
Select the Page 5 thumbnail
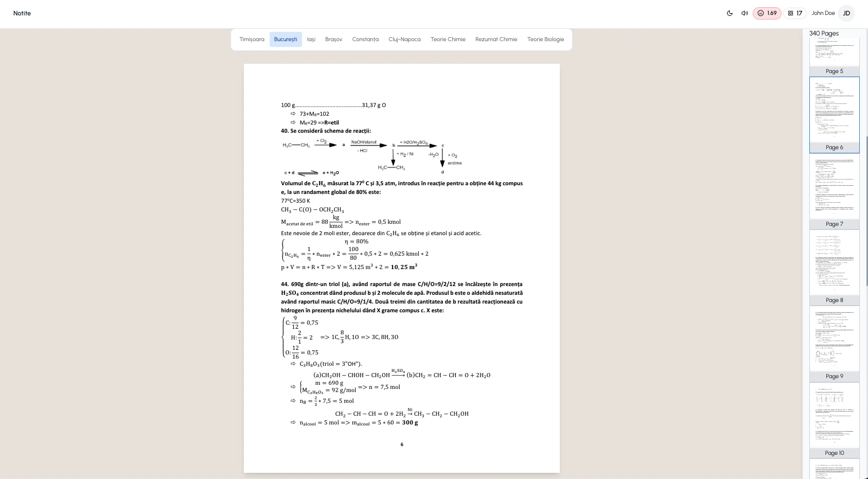pyautogui.click(x=835, y=57)
